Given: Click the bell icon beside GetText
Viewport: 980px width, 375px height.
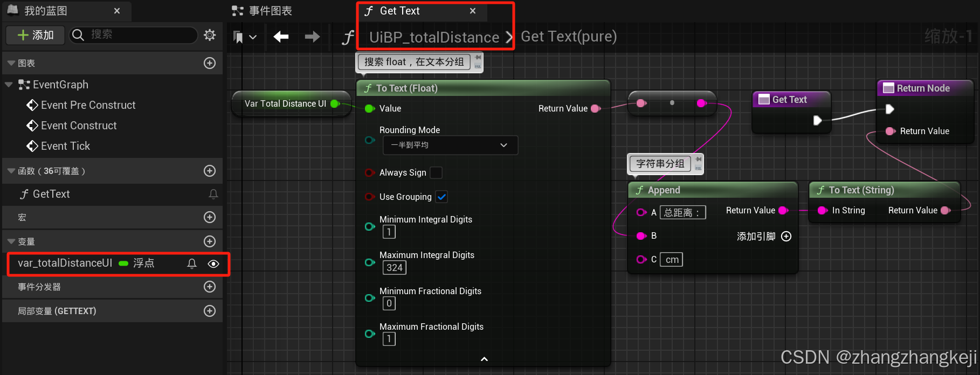Looking at the screenshot, I should (x=213, y=194).
